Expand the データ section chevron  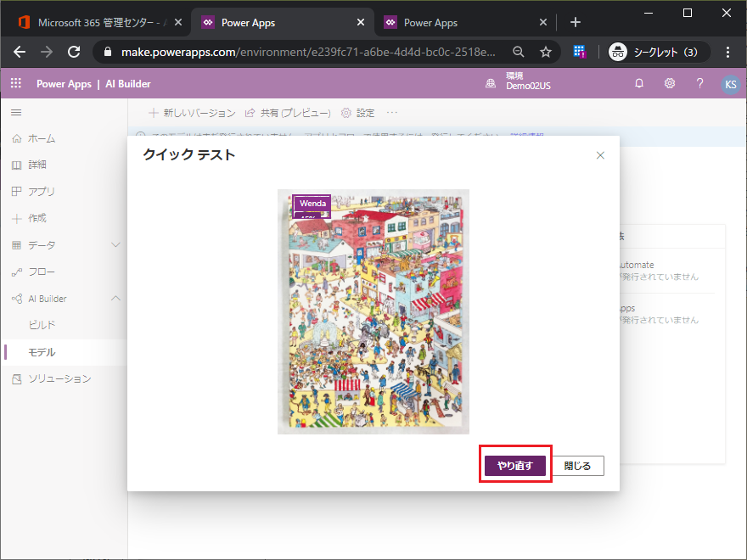tap(115, 244)
